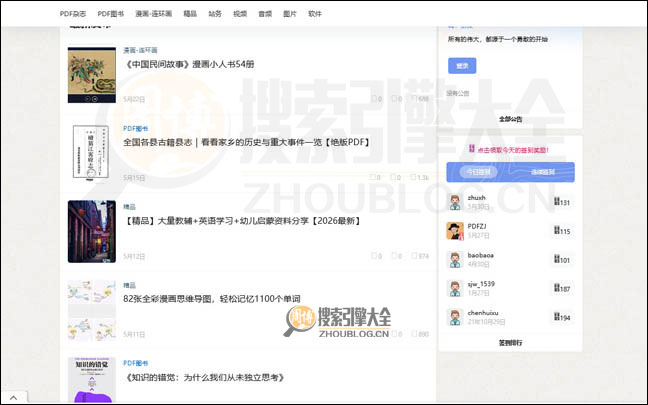Click the 知识的错觉 book cover thumbnail
Viewport: 648px width, 405px height.
pyautogui.click(x=92, y=380)
